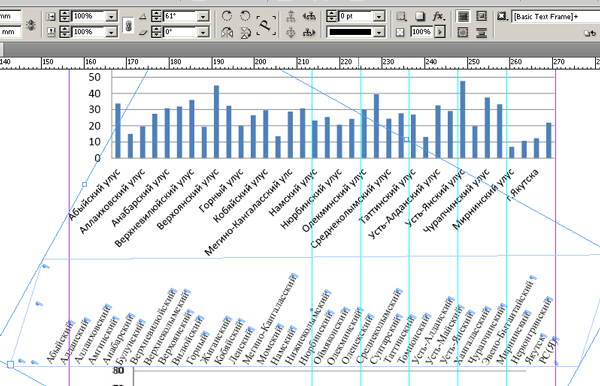Click the Jump Object text wrap button
Screen dimensions: 600x386
pos(481,33)
